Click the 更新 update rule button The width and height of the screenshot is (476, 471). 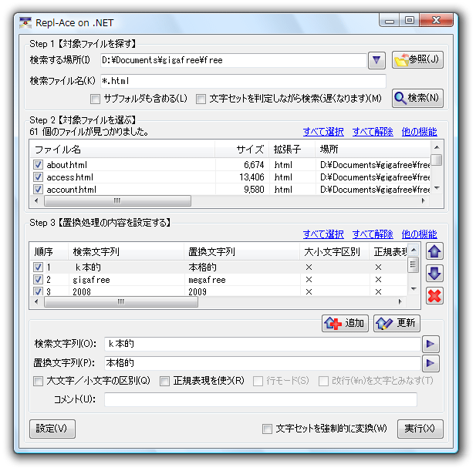pos(397,323)
